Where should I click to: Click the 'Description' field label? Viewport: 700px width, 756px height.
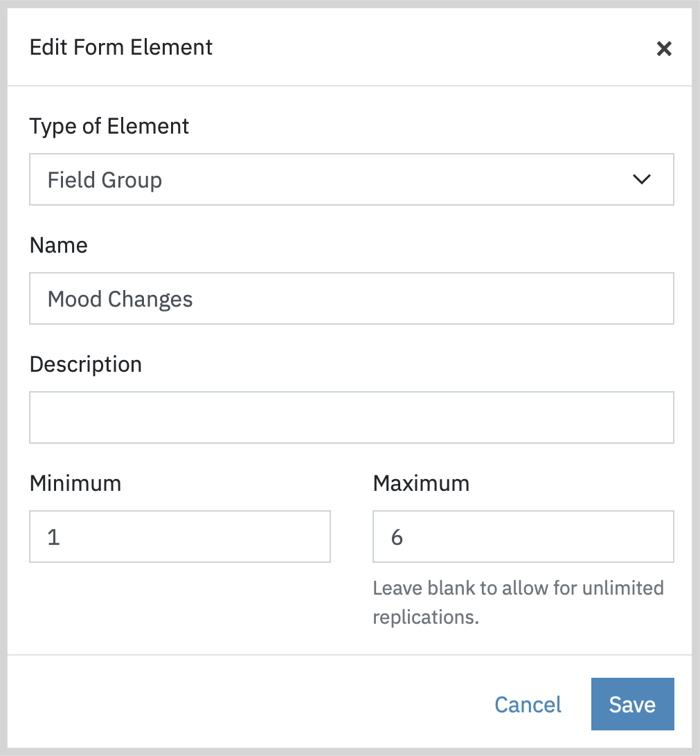point(86,364)
